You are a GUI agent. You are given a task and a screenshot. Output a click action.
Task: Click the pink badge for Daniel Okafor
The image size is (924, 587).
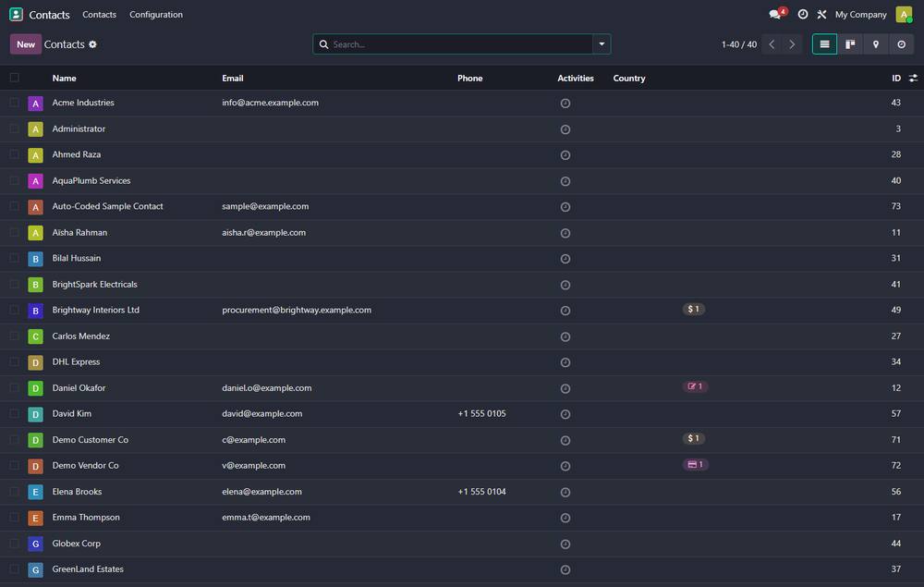(695, 386)
